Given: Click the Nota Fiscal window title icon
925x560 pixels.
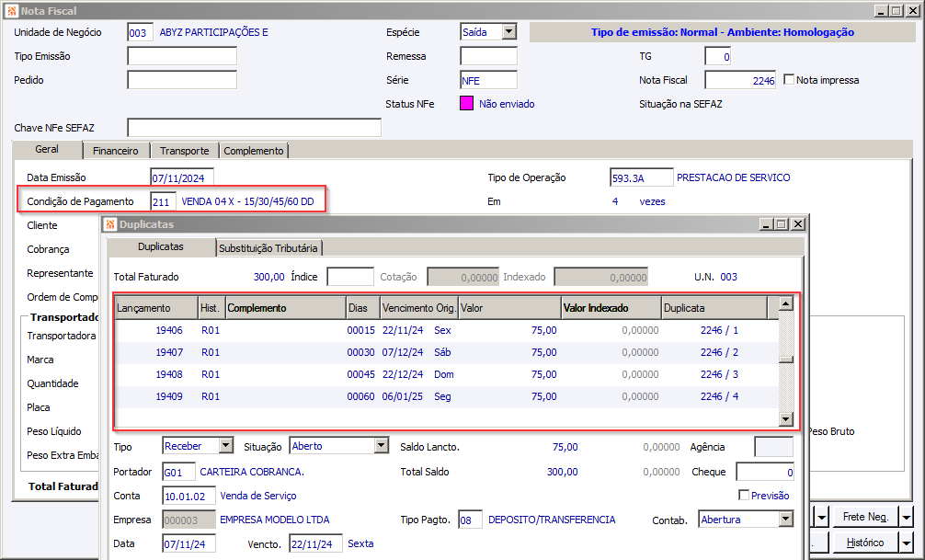Looking at the screenshot, I should pyautogui.click(x=11, y=11).
